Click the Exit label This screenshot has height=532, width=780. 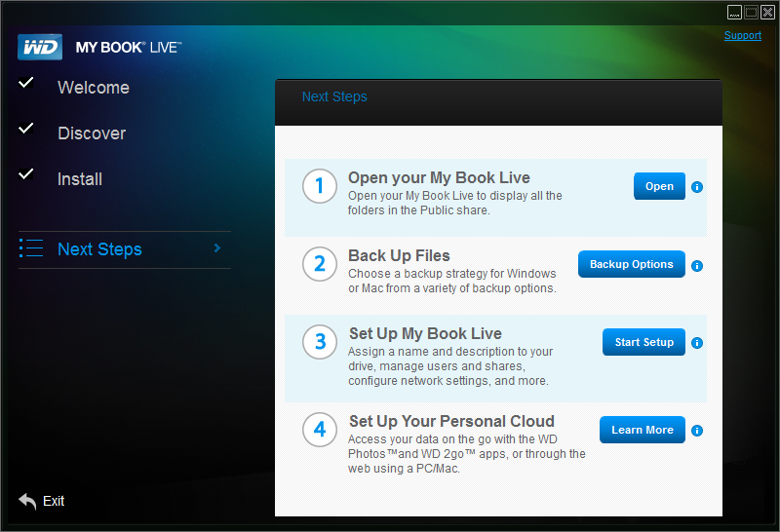point(54,501)
